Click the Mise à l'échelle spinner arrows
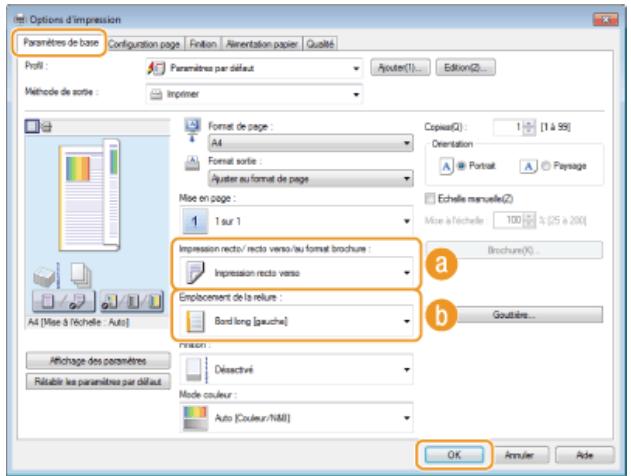631x476 pixels. click(530, 220)
